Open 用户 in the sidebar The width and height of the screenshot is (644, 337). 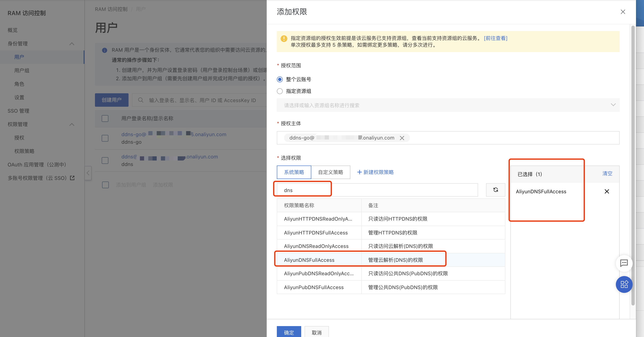(42, 57)
